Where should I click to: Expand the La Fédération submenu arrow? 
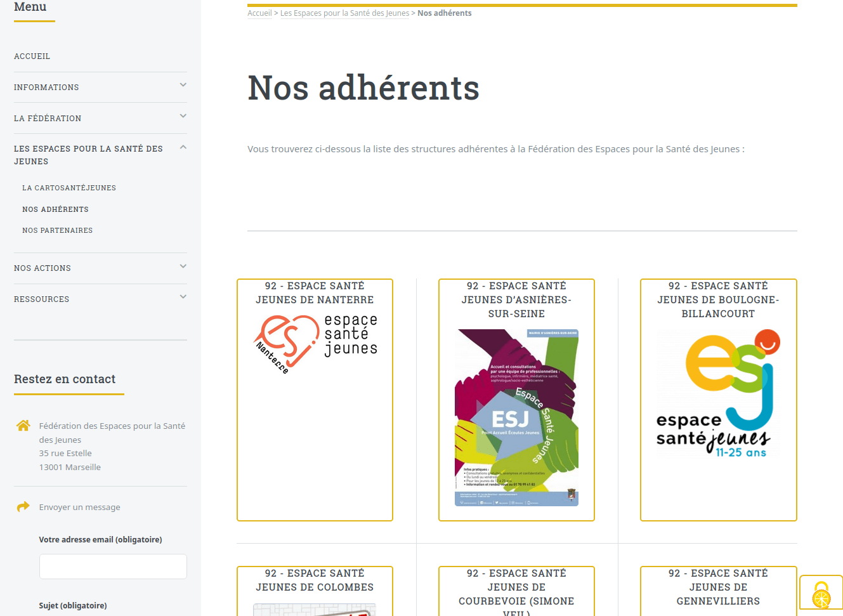tap(183, 116)
